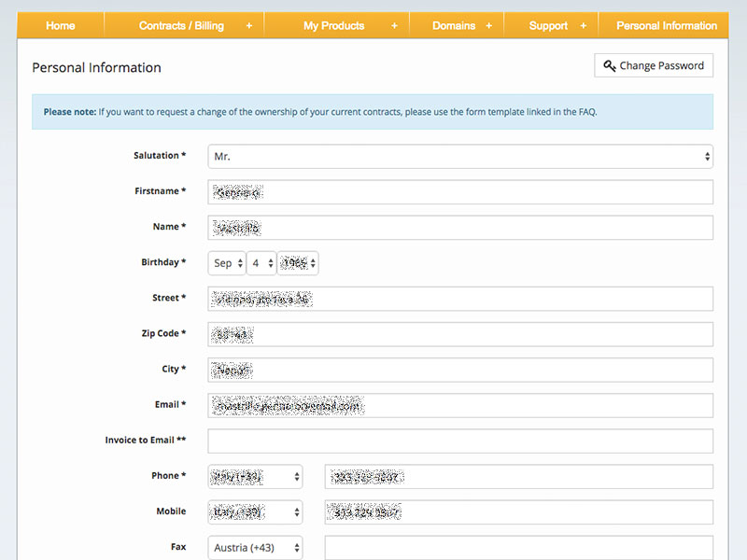The image size is (747, 560).
Task: Go to Personal Information tab
Action: tap(667, 26)
